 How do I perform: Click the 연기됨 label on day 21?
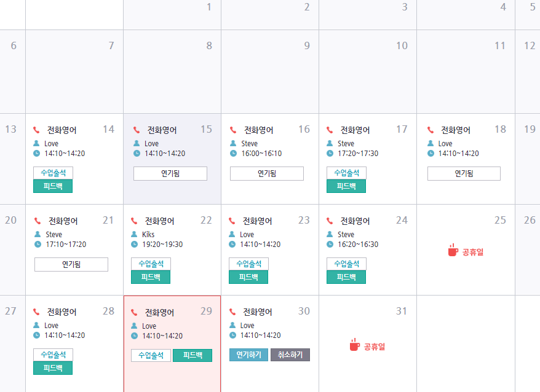click(71, 265)
